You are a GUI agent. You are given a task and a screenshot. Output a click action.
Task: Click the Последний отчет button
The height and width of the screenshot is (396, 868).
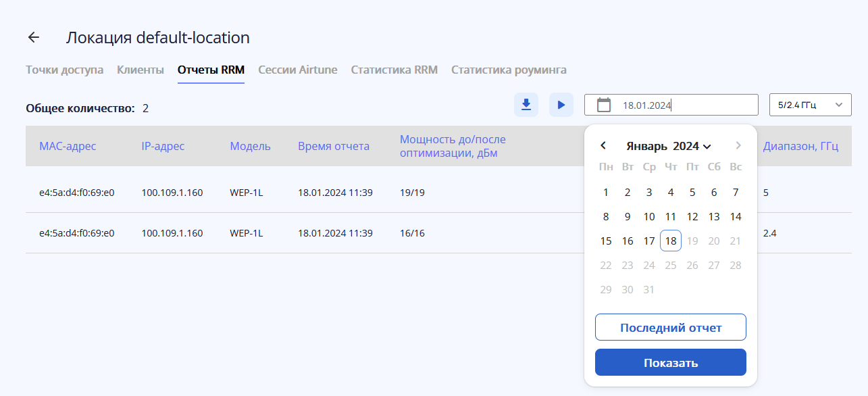pyautogui.click(x=670, y=328)
